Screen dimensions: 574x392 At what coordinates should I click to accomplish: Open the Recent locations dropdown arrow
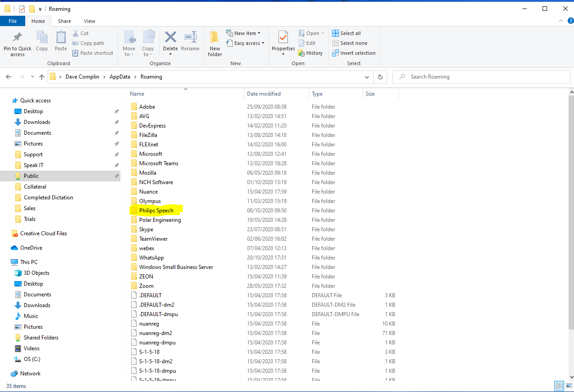(x=32, y=77)
